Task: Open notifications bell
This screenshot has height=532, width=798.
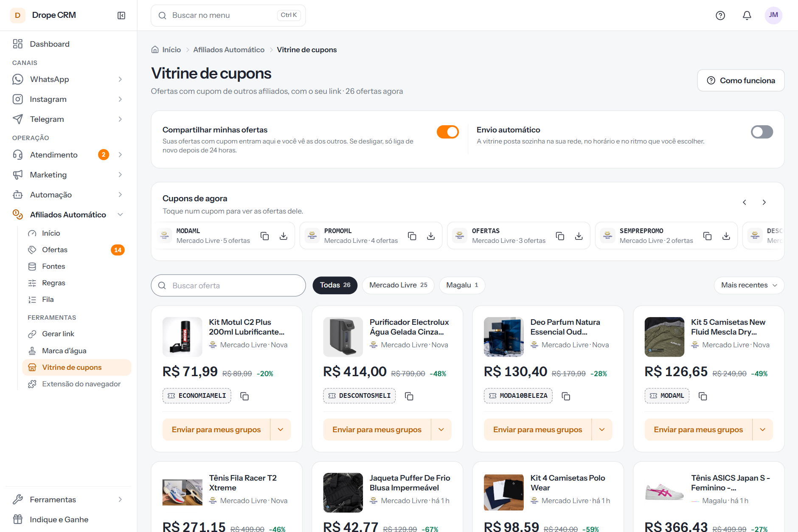Action: [x=747, y=15]
